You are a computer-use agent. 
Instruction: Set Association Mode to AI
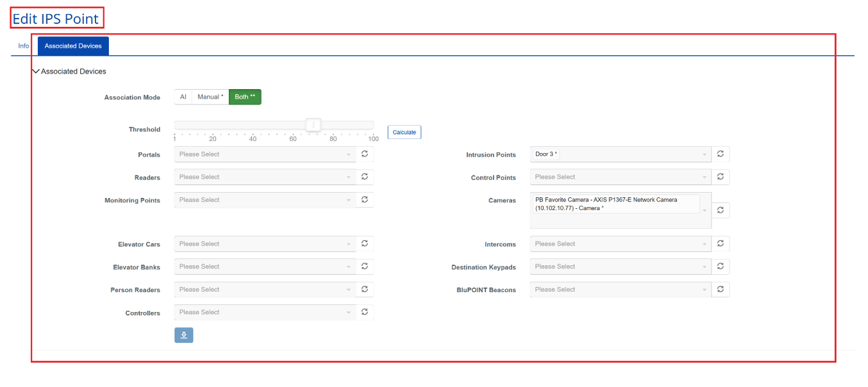[183, 97]
